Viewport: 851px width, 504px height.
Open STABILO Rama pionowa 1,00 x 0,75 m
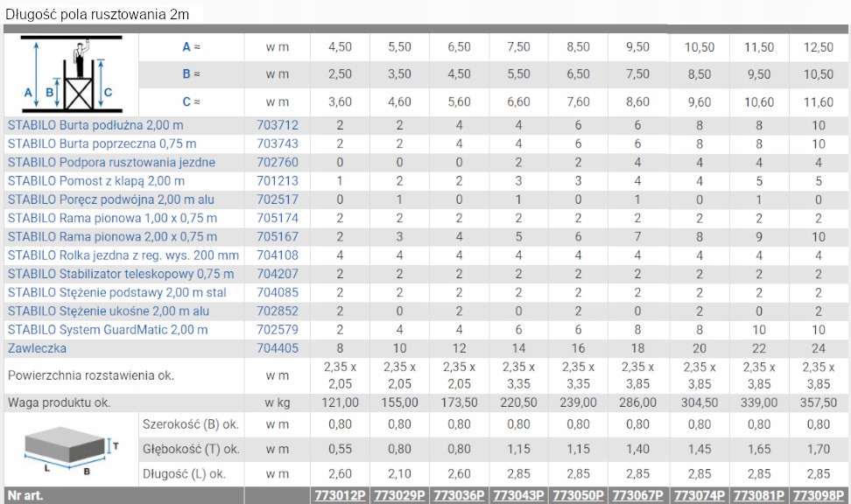click(x=112, y=218)
